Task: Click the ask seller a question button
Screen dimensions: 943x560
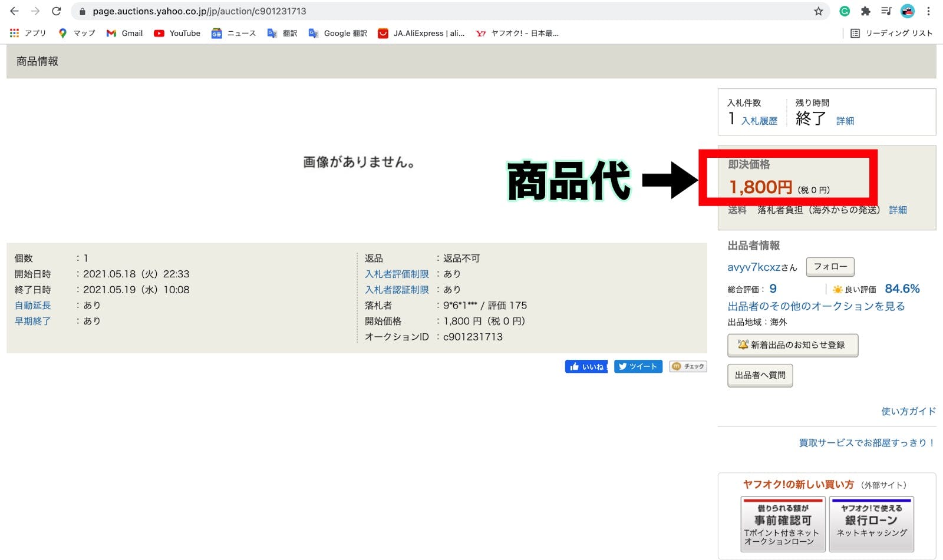Action: pos(760,375)
